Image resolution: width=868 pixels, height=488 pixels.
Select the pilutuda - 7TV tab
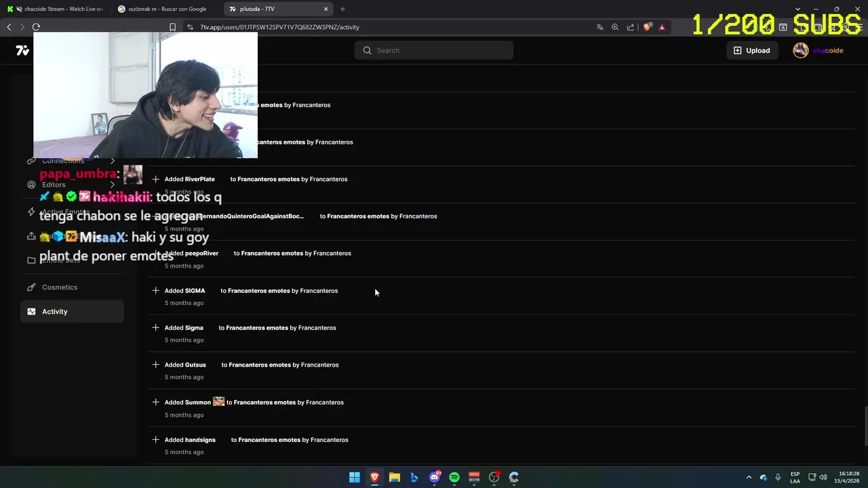point(278,9)
